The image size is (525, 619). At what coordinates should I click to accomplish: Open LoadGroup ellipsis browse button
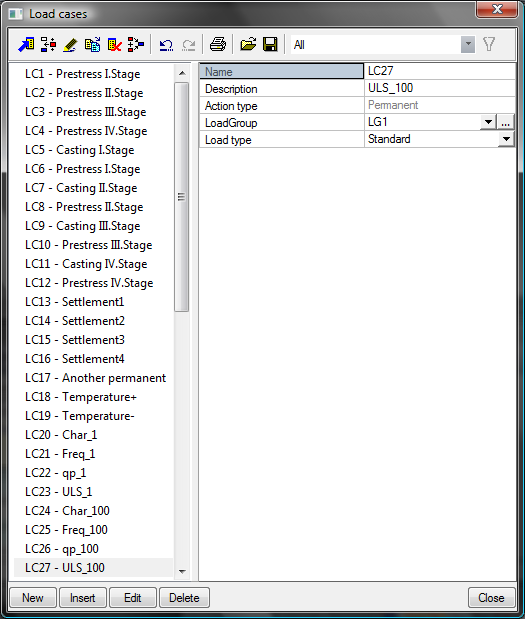click(506, 122)
